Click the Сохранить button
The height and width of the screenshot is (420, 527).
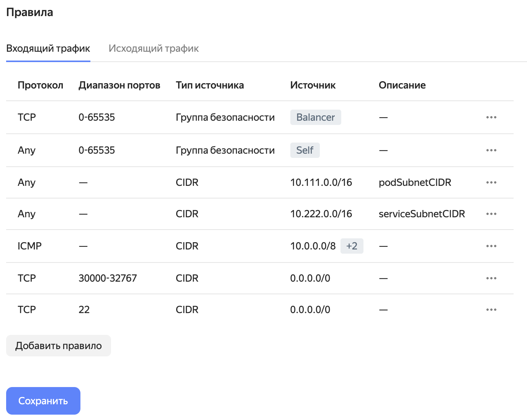click(43, 400)
